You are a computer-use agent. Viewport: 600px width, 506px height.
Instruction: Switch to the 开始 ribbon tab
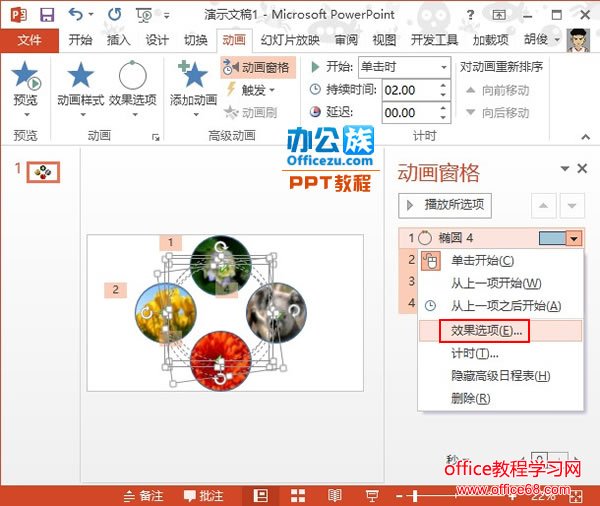click(x=80, y=40)
